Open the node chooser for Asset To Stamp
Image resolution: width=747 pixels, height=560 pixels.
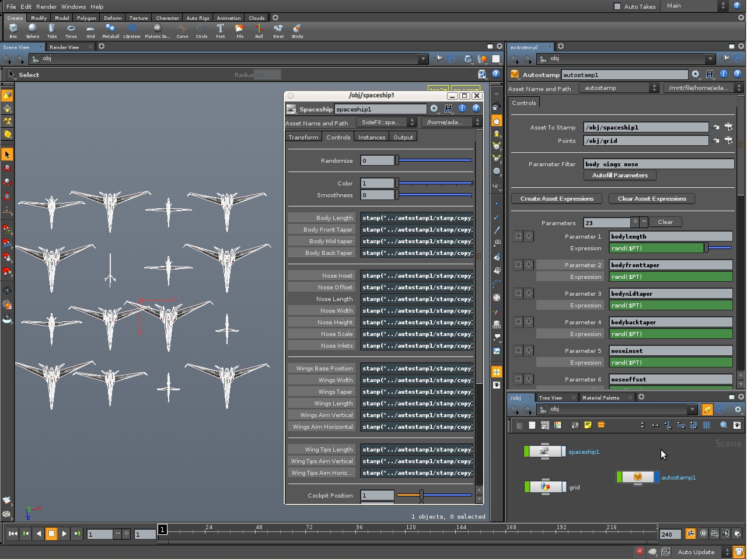pyautogui.click(x=729, y=127)
